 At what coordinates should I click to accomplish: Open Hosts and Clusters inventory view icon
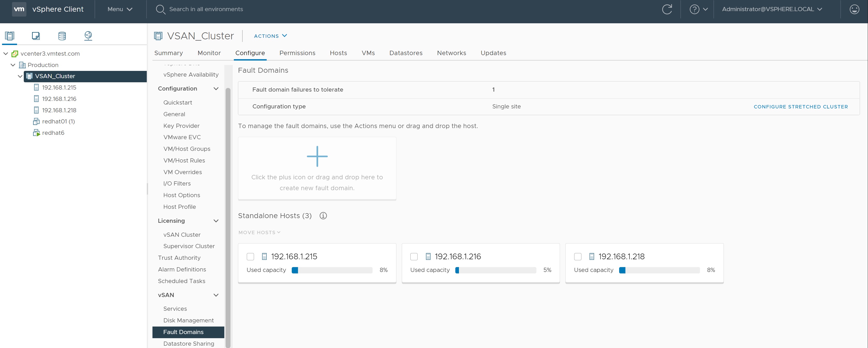coord(10,36)
